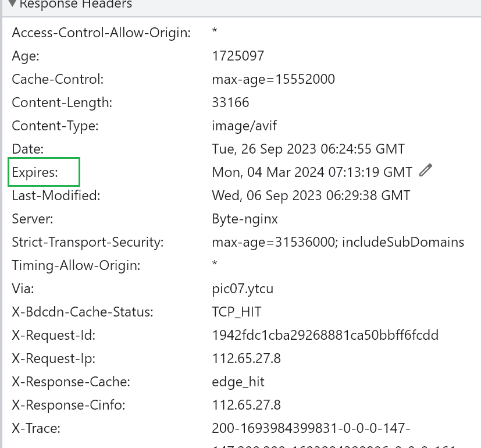The height and width of the screenshot is (448, 481).
Task: Collapse the Response Headers section
Action: pyautogui.click(x=12, y=5)
